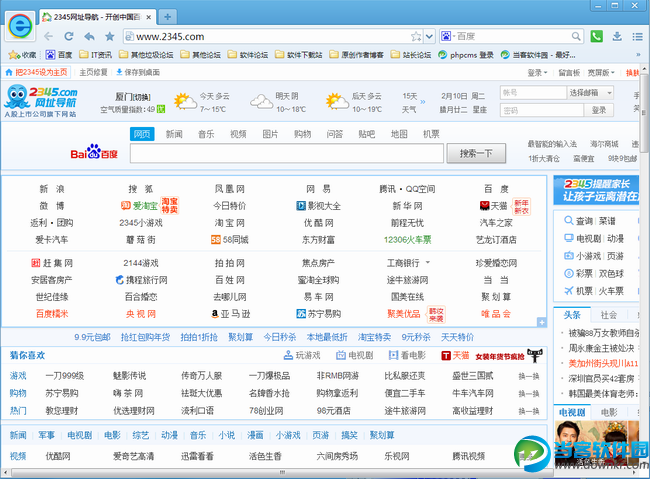Viewport: 650px width, 479px height.
Task: Select the 视频 search tab
Action: [238, 133]
